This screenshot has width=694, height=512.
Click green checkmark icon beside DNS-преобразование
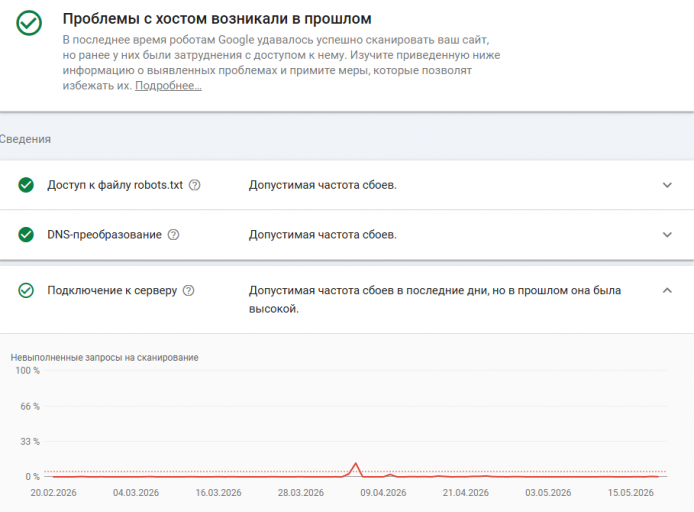[x=26, y=235]
